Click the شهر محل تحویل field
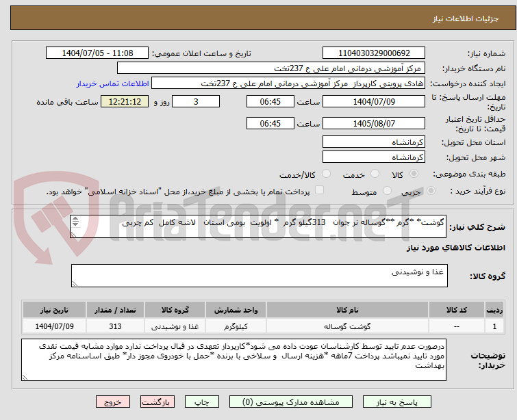Screen dimensions: 517x420 pos(374,157)
